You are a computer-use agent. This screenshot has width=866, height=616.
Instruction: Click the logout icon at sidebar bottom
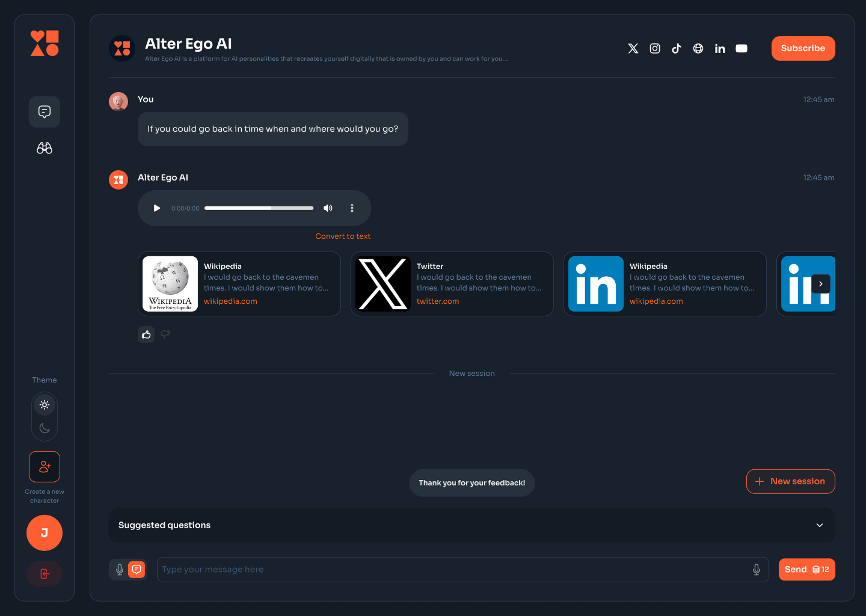[x=45, y=574]
